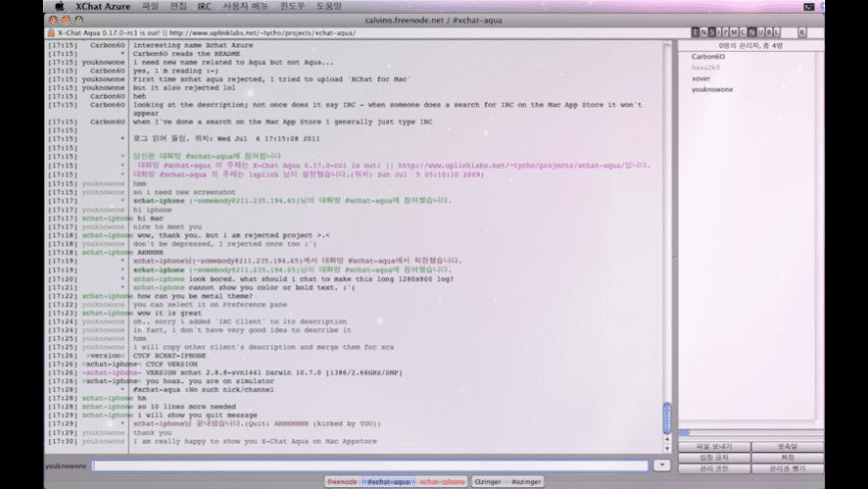This screenshot has width=868, height=489.
Task: Click the line 'so 10 lines more needed'
Action: (x=187, y=406)
